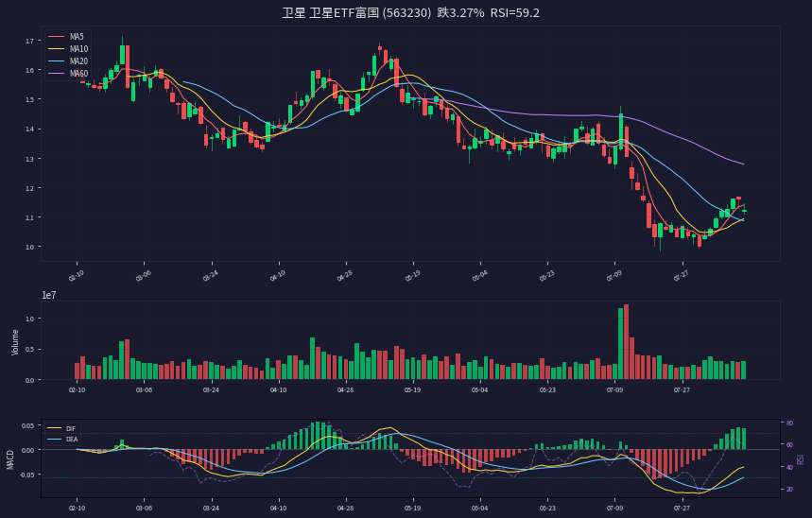Click the tallest red volume bar
The image size is (812, 518).
[x=626, y=342]
